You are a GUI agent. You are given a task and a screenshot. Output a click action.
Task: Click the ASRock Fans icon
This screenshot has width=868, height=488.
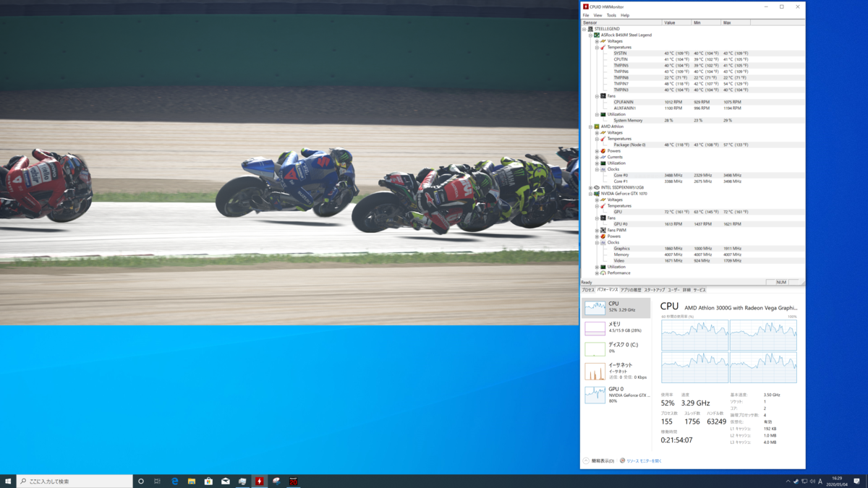(x=603, y=96)
